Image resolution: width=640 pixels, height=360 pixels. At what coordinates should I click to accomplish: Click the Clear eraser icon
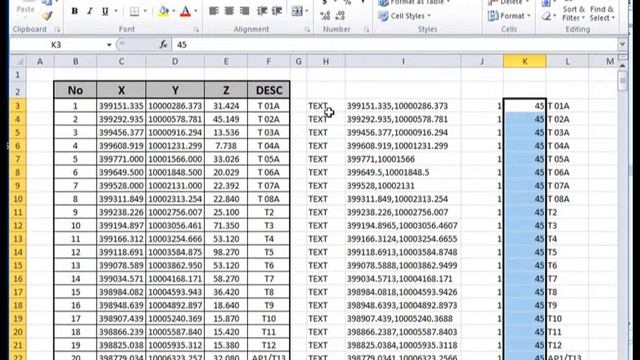point(546,17)
